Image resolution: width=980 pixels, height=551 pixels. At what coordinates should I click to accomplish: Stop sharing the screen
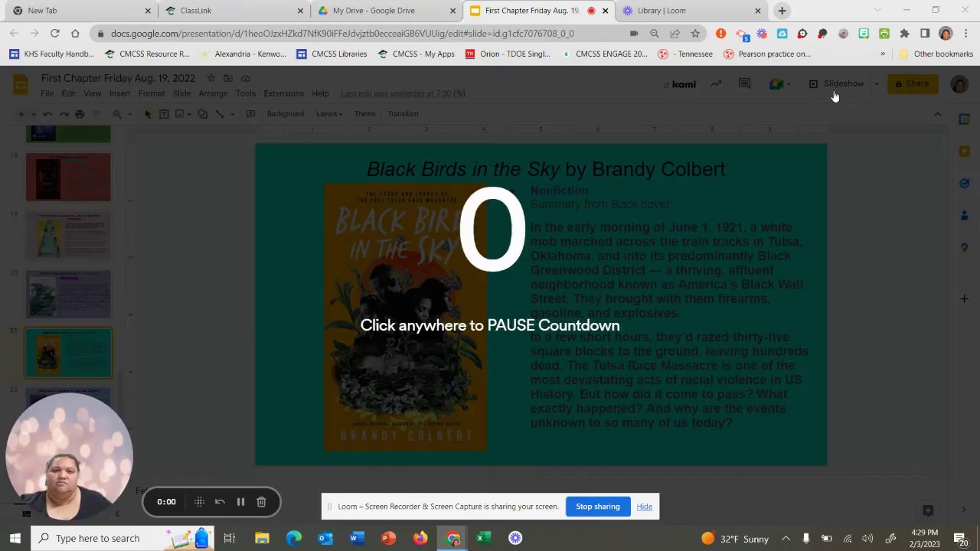(597, 507)
